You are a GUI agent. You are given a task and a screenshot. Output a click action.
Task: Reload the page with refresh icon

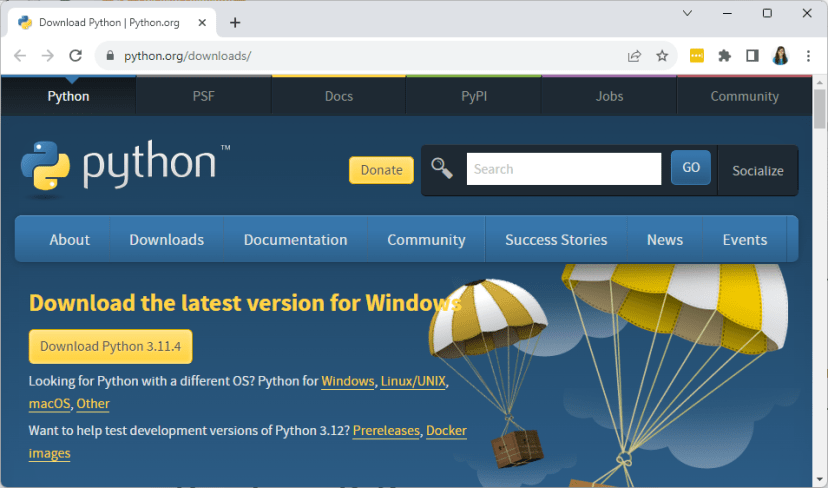[x=75, y=56]
